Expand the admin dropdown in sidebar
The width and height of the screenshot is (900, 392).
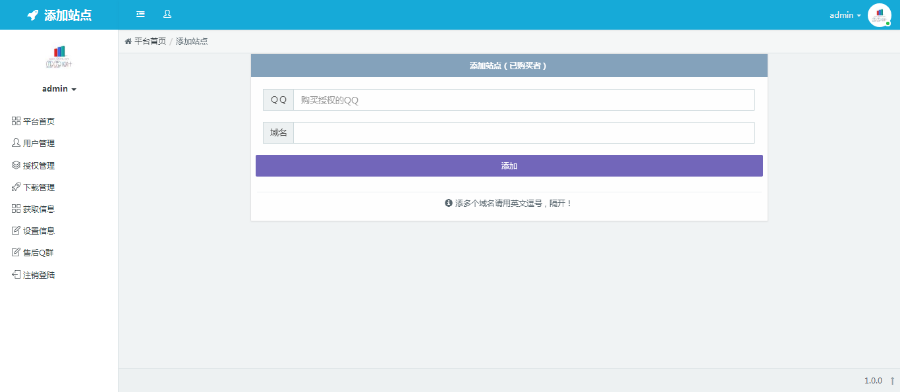point(59,89)
